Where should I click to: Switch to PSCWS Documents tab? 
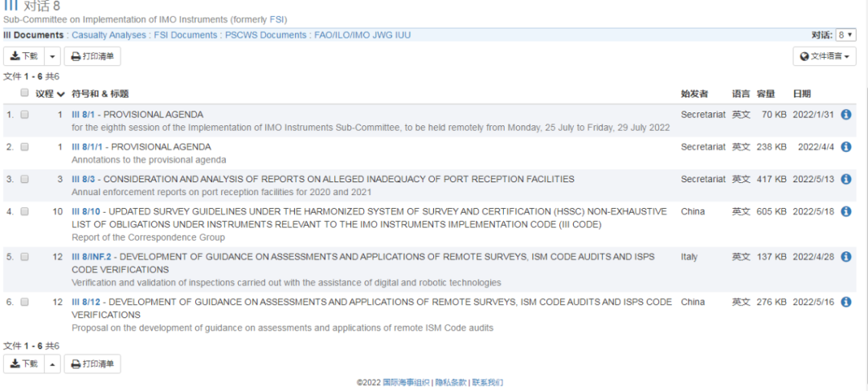point(266,35)
